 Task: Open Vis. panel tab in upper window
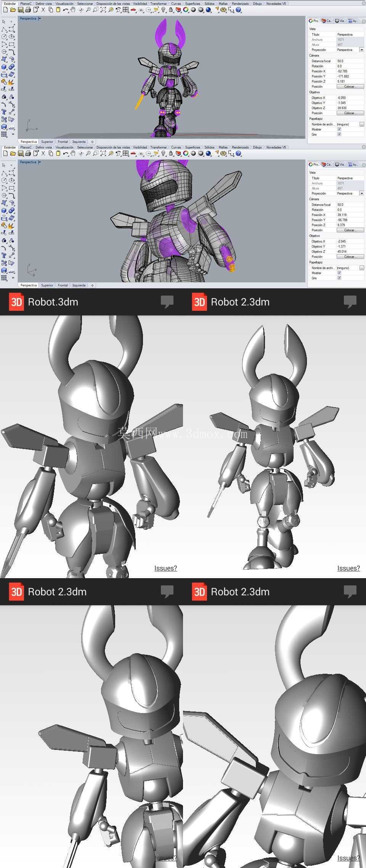point(340,21)
